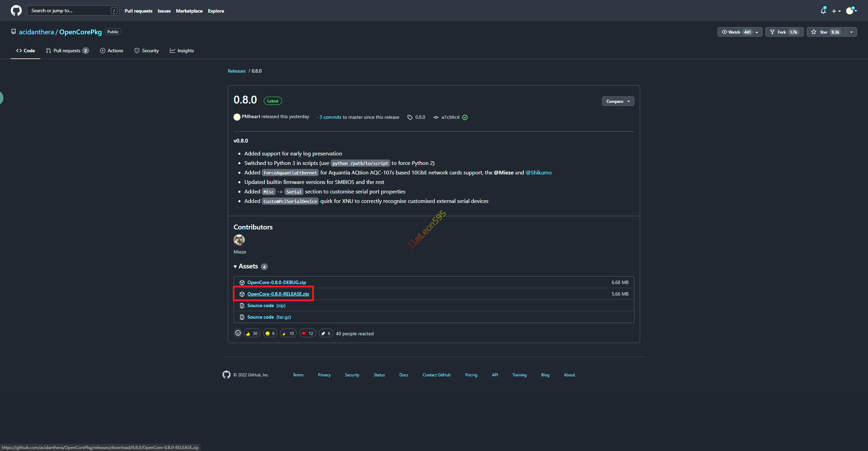Toggle the rocket reaction button
The height and width of the screenshot is (451, 868).
(x=326, y=333)
